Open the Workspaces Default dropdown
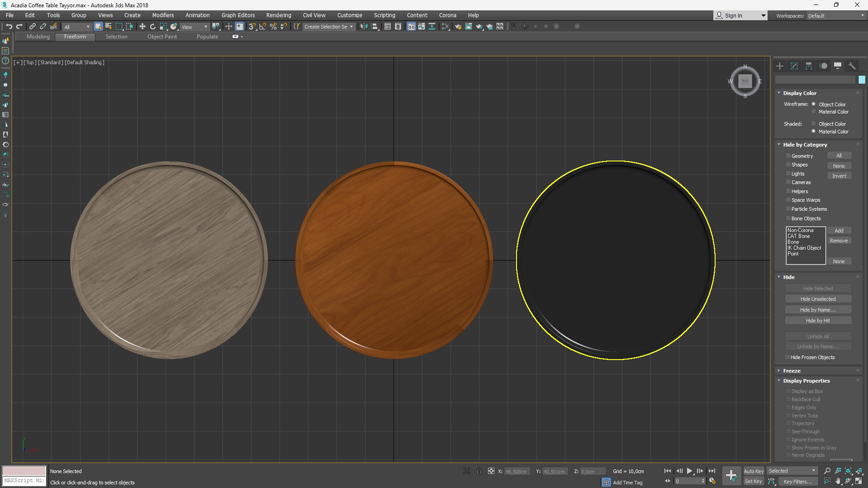This screenshot has width=868, height=488. 835,16
